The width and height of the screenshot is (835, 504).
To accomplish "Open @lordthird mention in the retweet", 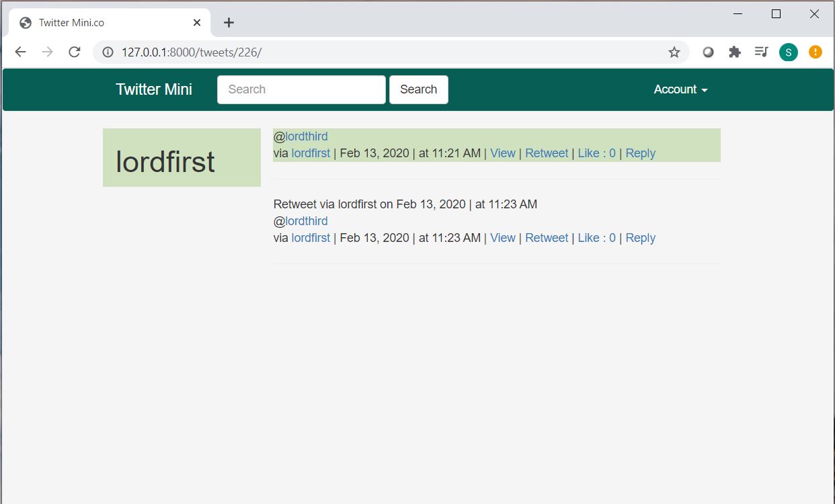I will 307,221.
